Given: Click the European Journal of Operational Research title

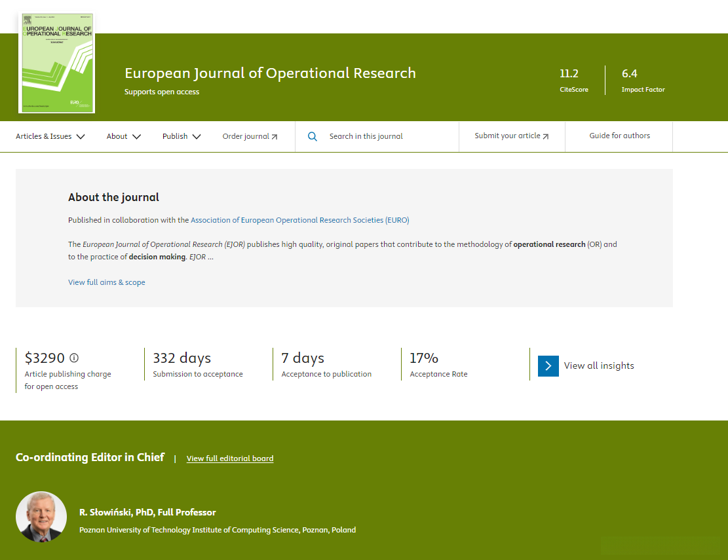Looking at the screenshot, I should click(270, 73).
